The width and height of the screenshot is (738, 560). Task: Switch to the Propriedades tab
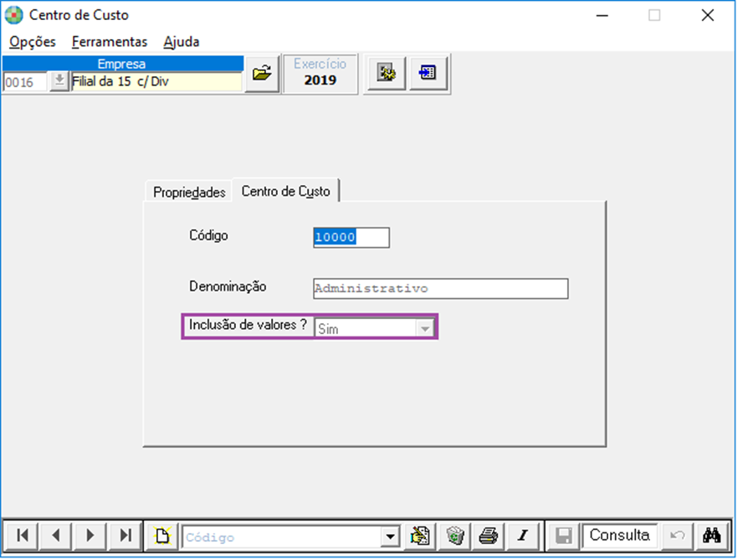coord(189,193)
